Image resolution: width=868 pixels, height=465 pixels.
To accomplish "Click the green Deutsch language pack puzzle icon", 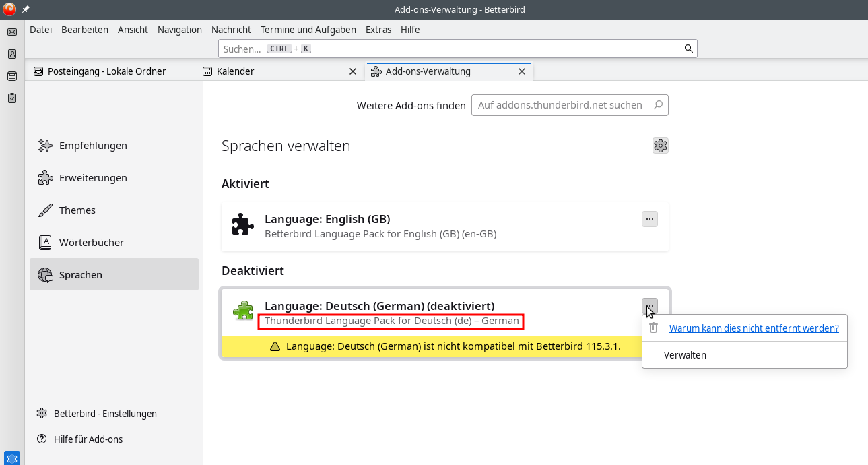I will pyautogui.click(x=242, y=310).
